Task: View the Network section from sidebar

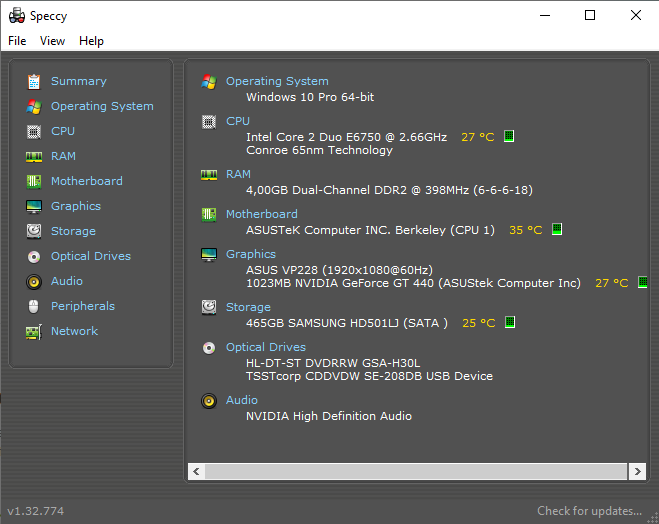Action: tap(74, 331)
